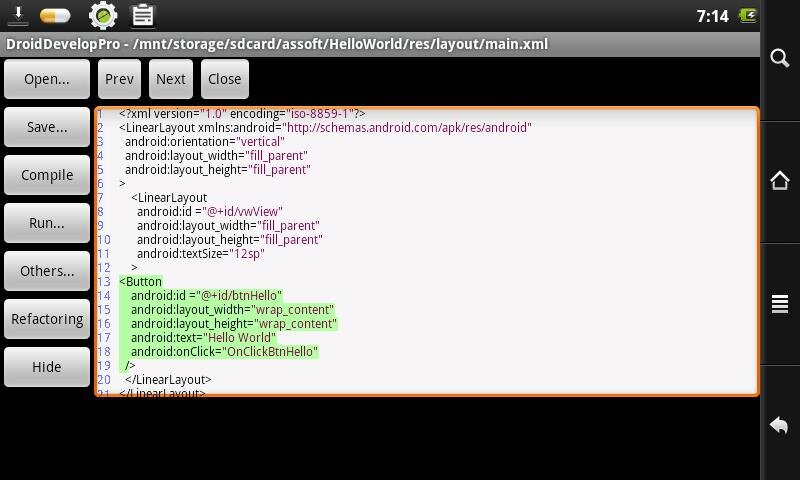Open the gear icon in status bar
Viewport: 800px width, 480px height.
102,16
